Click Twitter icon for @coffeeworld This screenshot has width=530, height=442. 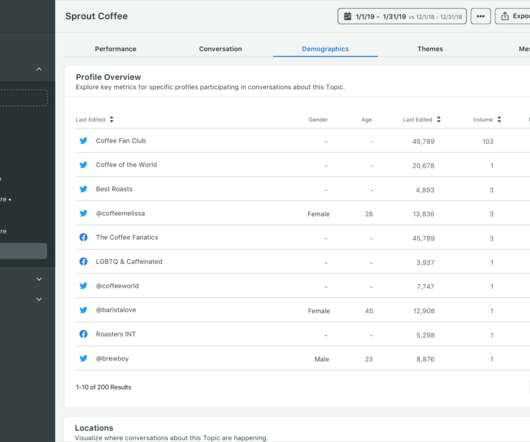[83, 286]
